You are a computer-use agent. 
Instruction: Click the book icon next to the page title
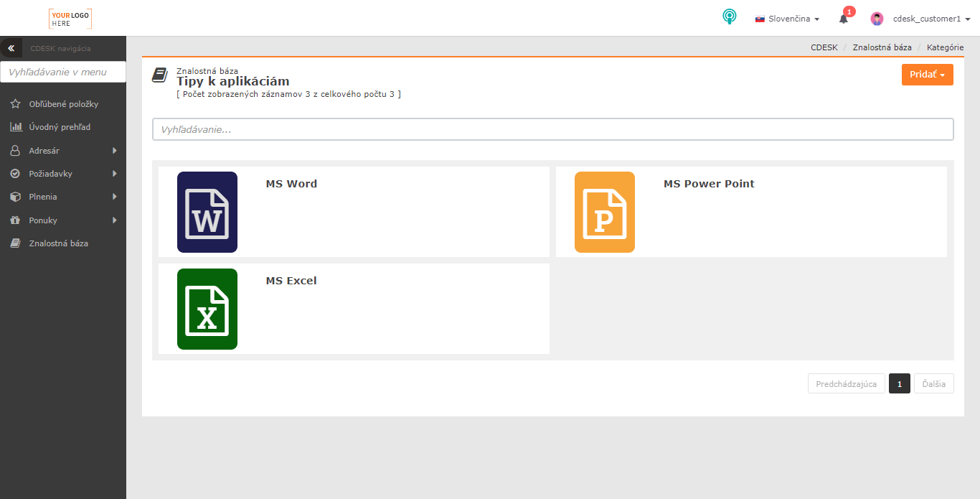point(160,75)
